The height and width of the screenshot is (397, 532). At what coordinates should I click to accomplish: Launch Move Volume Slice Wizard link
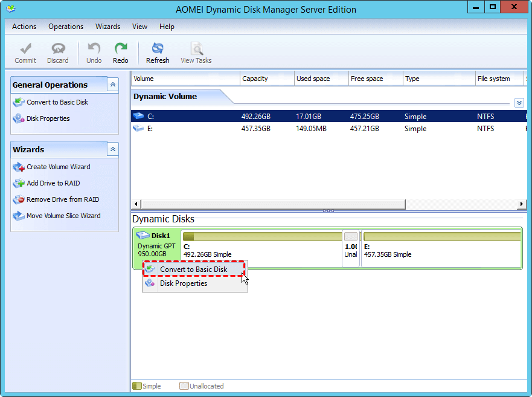coord(63,216)
